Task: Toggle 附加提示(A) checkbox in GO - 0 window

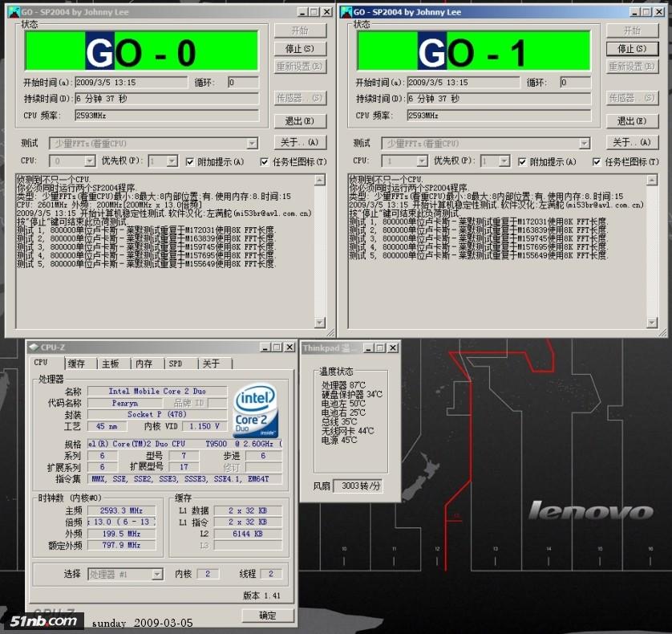Action: tap(190, 161)
